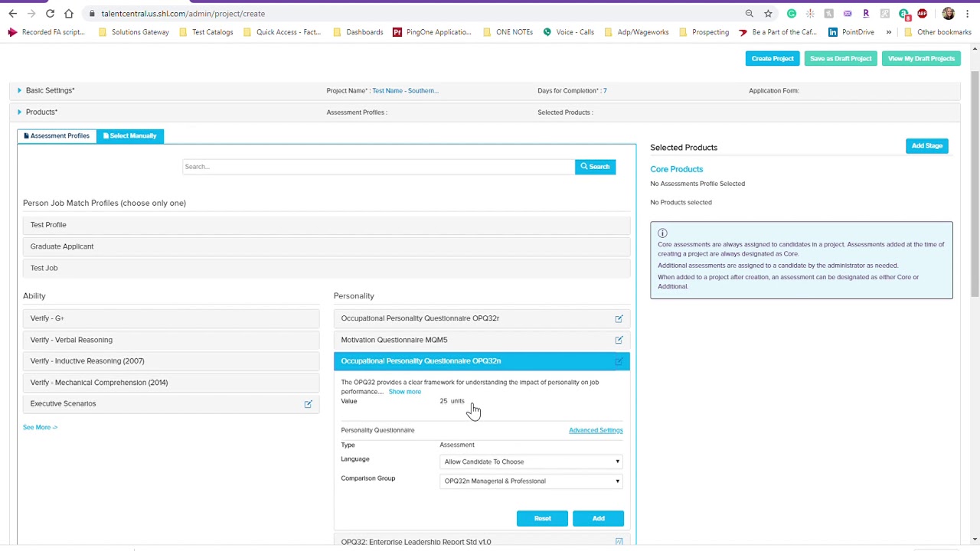Open the Advanced Settings link
Screen dimensions: 980x551
coord(596,430)
